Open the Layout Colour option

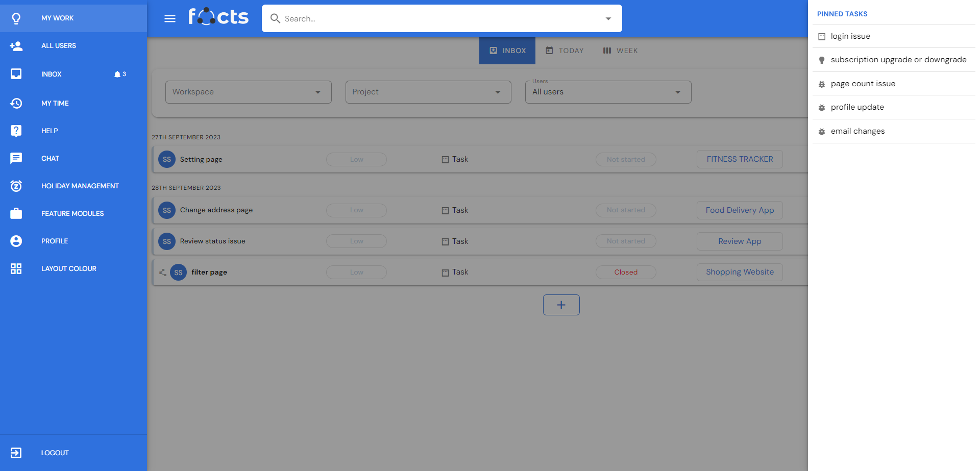pos(68,268)
